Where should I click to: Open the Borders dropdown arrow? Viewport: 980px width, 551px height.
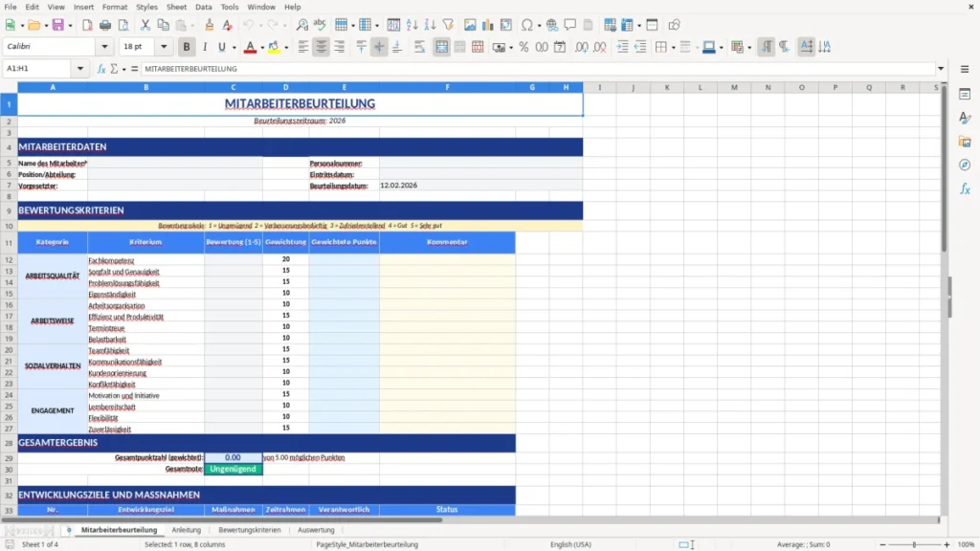pos(673,48)
